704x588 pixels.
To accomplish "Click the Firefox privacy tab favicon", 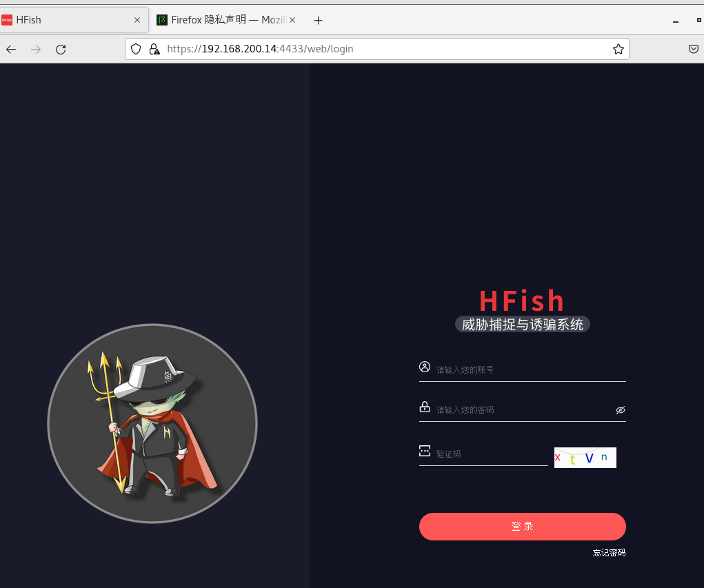I will coord(161,20).
